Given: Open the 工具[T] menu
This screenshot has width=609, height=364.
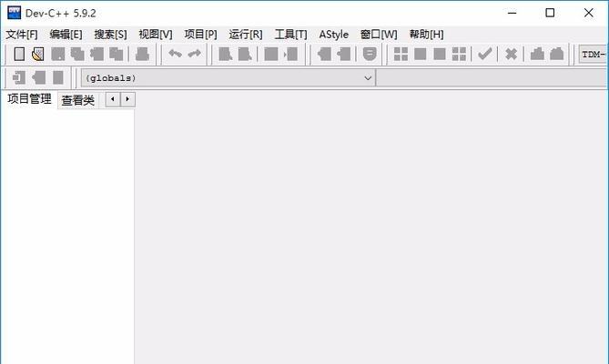Looking at the screenshot, I should [290, 35].
